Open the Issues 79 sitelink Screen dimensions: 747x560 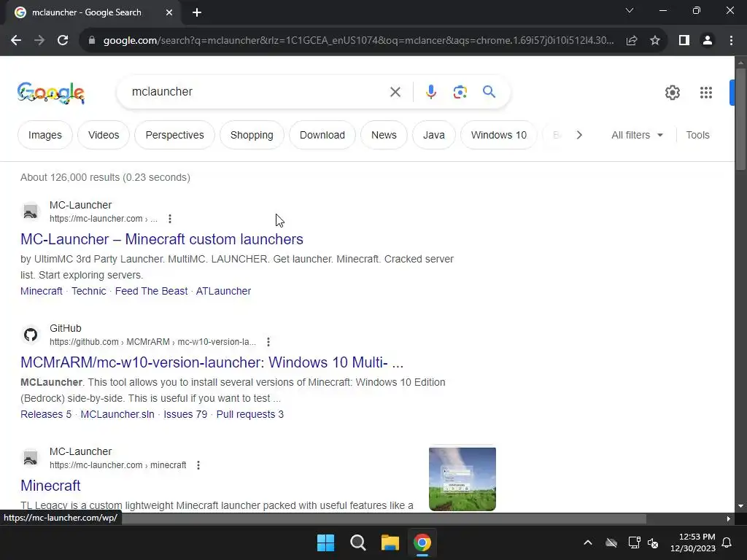tap(185, 414)
